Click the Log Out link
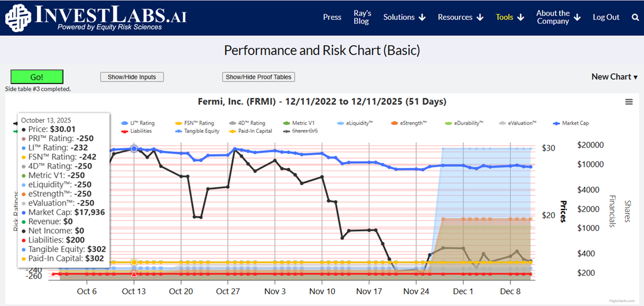This screenshot has width=644, height=306. [606, 18]
